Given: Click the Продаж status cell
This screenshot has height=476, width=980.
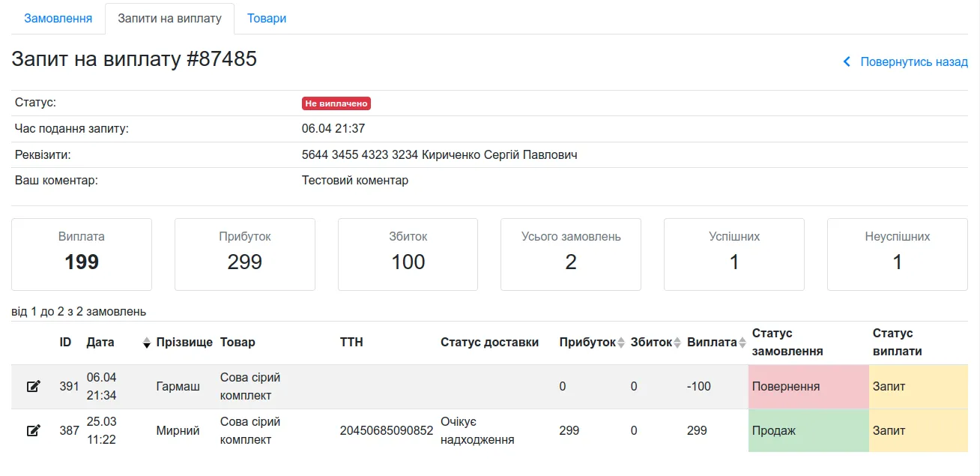Looking at the screenshot, I should 808,431.
